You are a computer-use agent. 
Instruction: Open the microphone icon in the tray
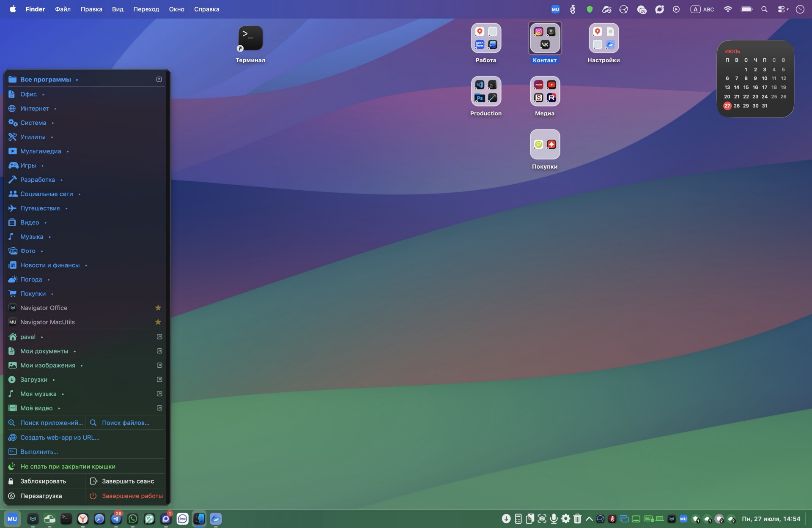554,519
